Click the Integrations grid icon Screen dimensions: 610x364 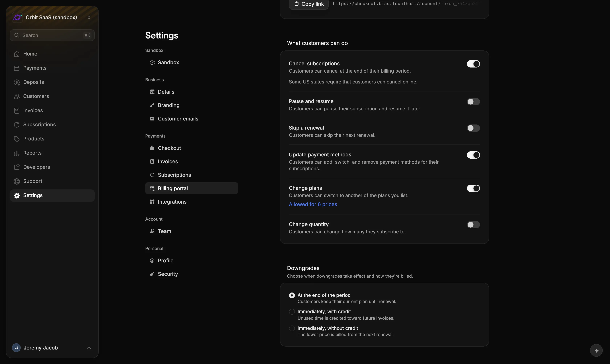152,202
